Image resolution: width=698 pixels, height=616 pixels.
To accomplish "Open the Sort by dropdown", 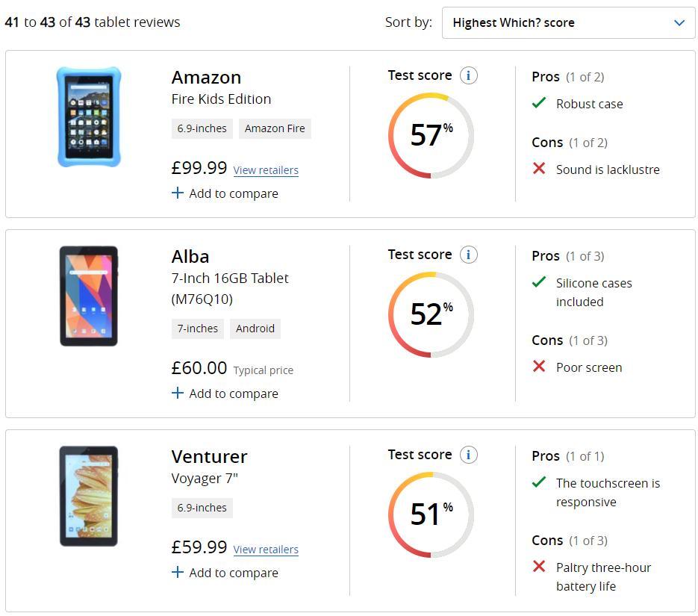I will (x=568, y=22).
